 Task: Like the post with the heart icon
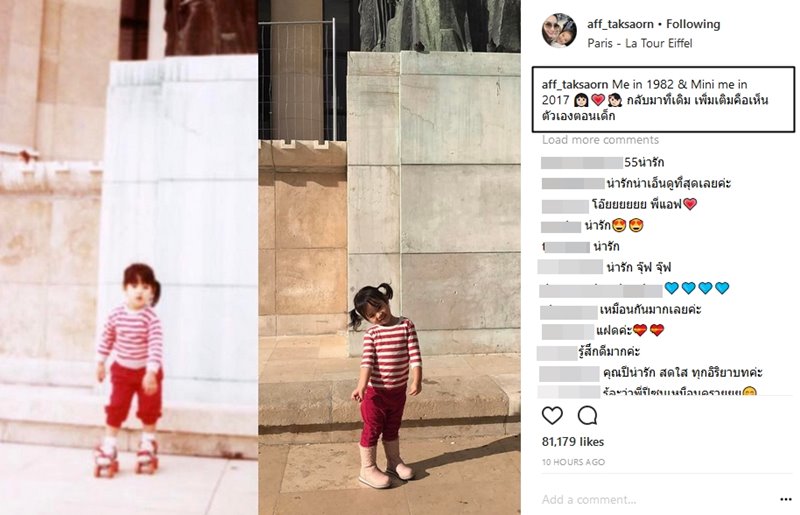[x=552, y=415]
